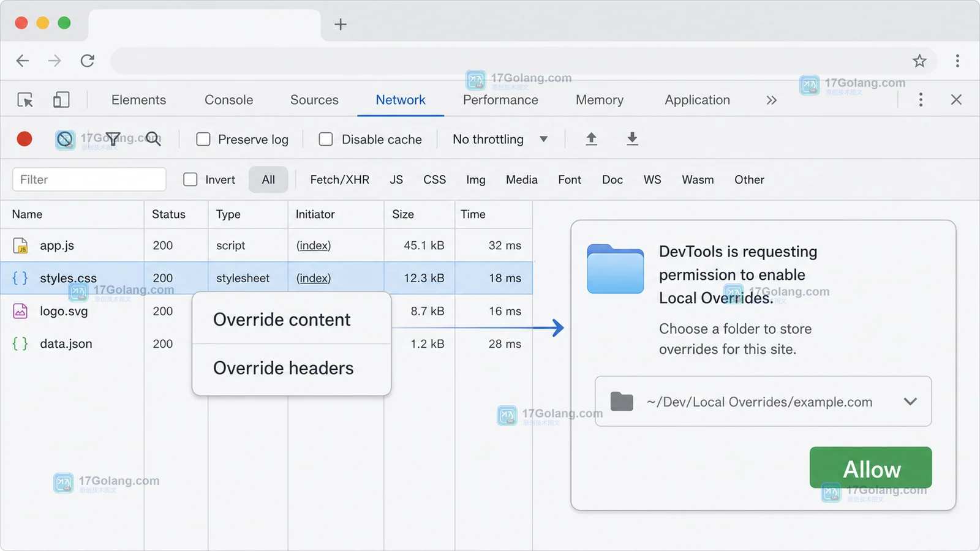Activate the inspect element picker
The image size is (980, 551).
(x=25, y=100)
